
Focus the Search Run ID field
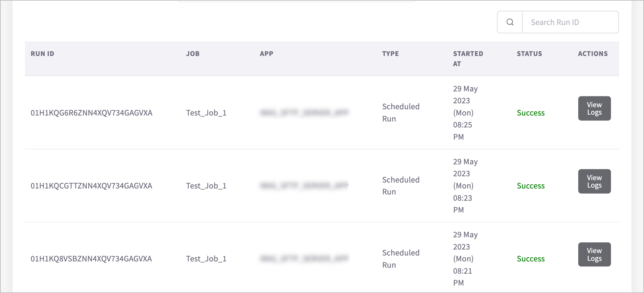pos(570,22)
